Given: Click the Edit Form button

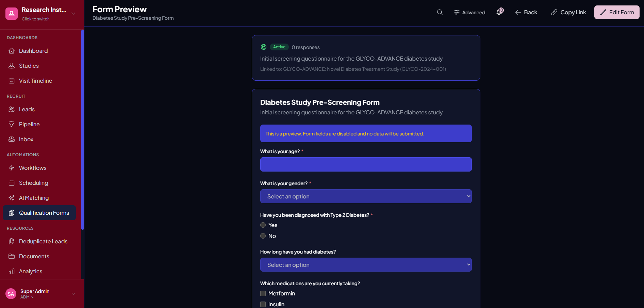Looking at the screenshot, I should coord(617,12).
